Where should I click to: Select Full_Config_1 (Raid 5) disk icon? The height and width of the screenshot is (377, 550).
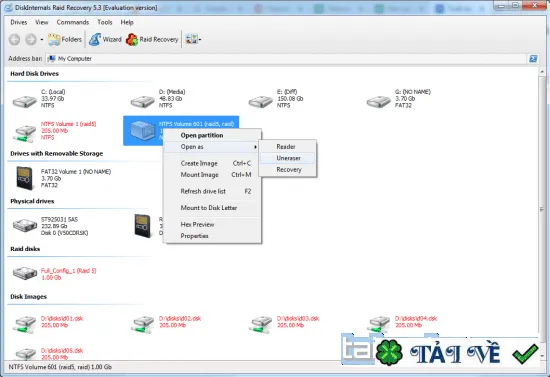[25, 273]
